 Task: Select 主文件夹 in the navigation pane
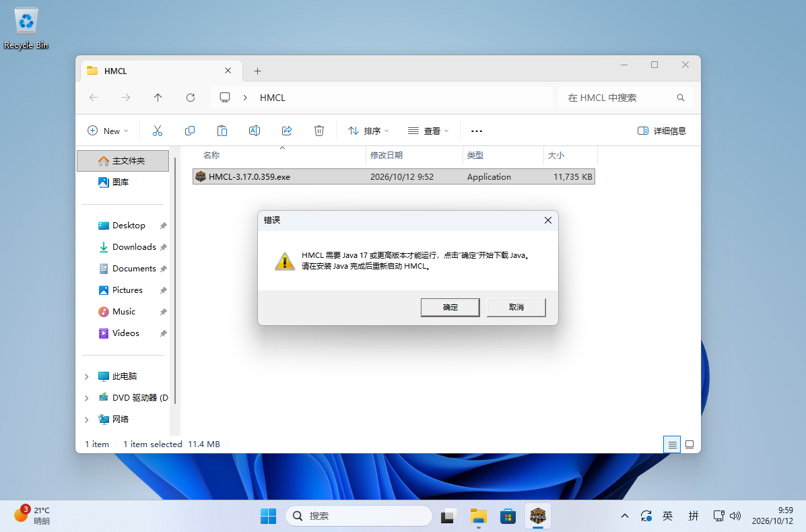(x=123, y=161)
